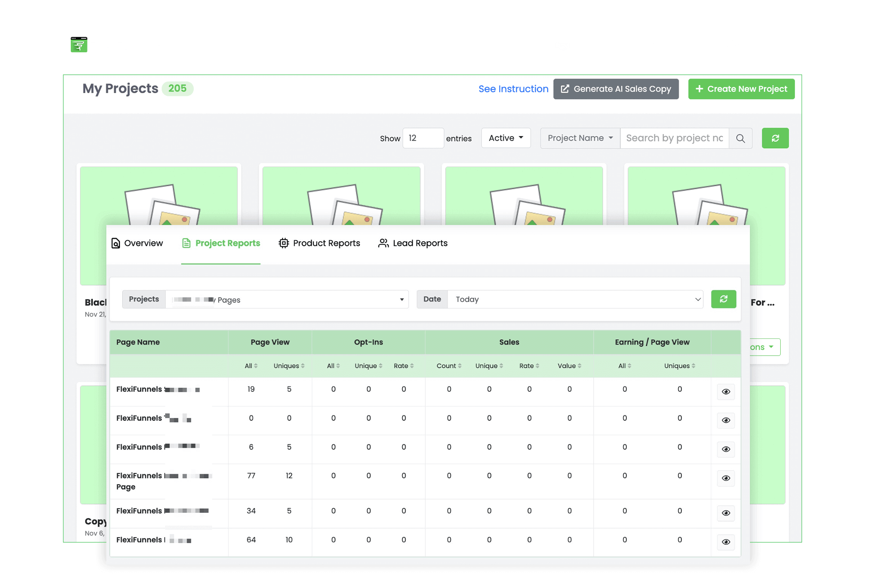Refresh the report using the button beside Date
The width and height of the screenshot is (880, 588).
coord(723,299)
